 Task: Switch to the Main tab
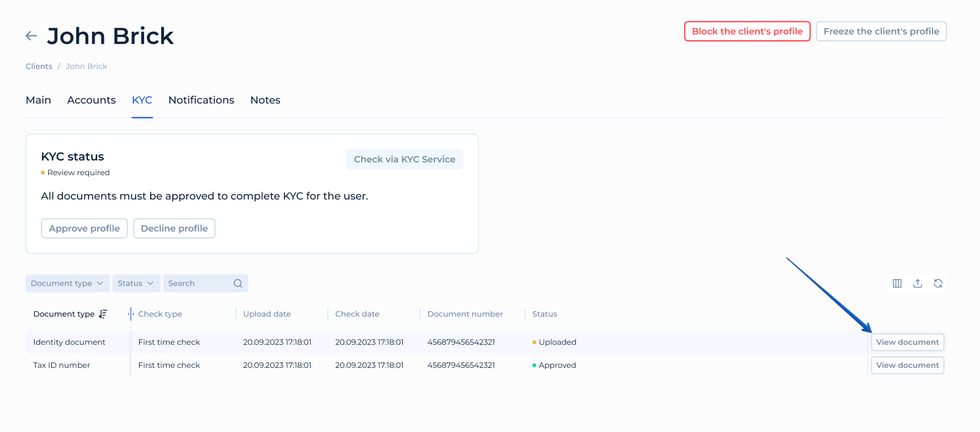pos(38,100)
